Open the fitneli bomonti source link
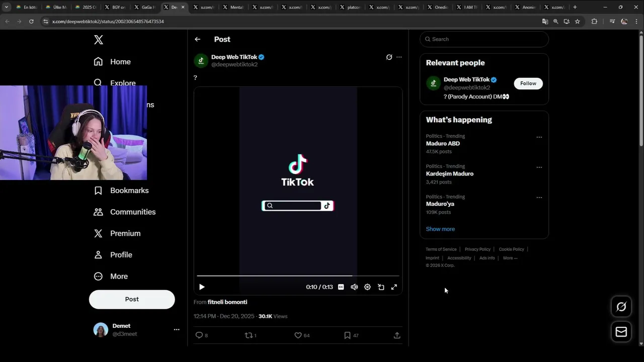This screenshot has height=362, width=644. pyautogui.click(x=227, y=302)
